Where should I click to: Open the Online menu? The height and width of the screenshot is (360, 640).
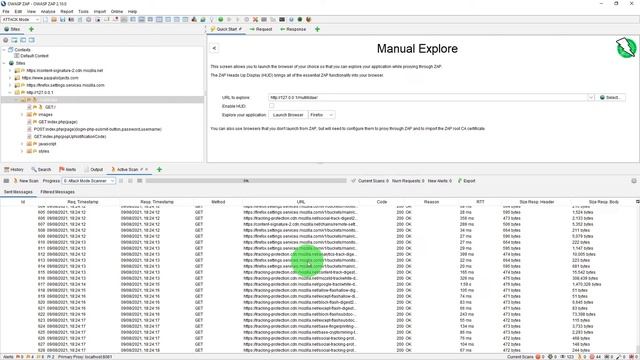(x=117, y=11)
